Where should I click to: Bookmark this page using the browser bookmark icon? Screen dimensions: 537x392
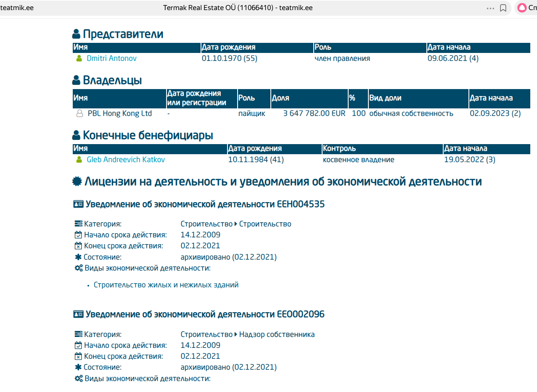[x=503, y=8]
